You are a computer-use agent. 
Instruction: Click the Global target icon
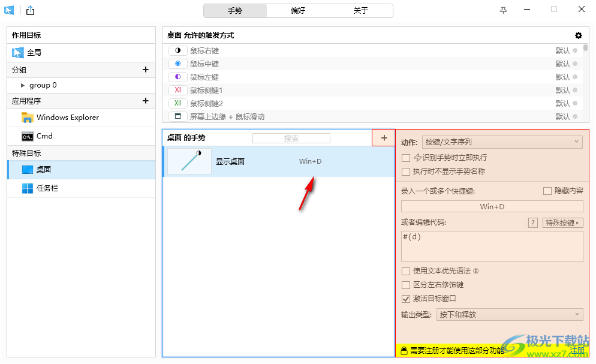pyautogui.click(x=17, y=53)
